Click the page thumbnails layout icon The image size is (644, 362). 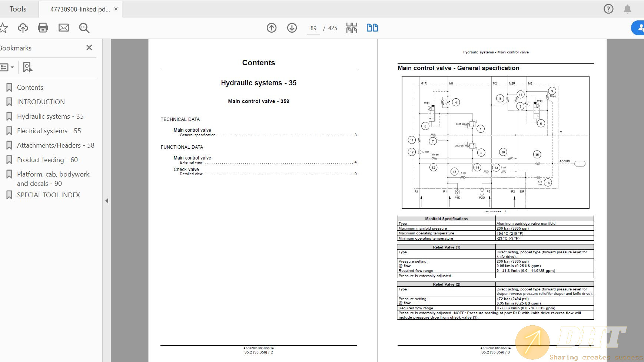[x=352, y=27]
